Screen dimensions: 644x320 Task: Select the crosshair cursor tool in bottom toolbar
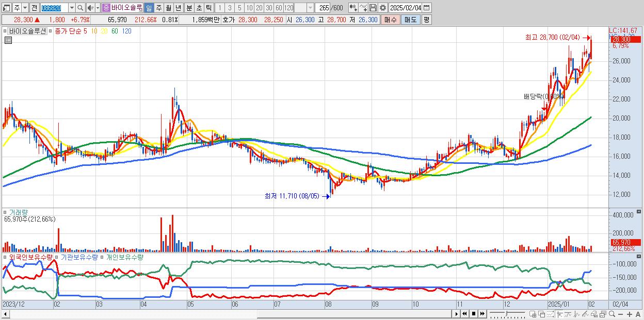tap(560, 314)
